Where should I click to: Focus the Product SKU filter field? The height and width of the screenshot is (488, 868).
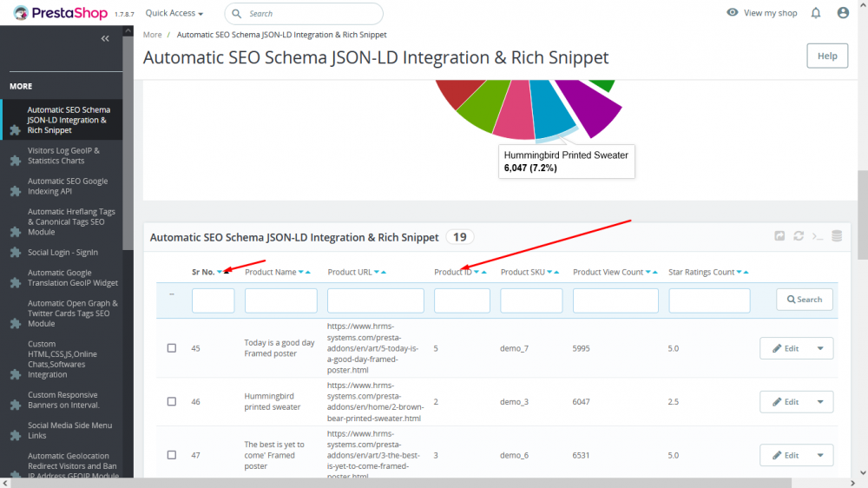click(x=531, y=300)
